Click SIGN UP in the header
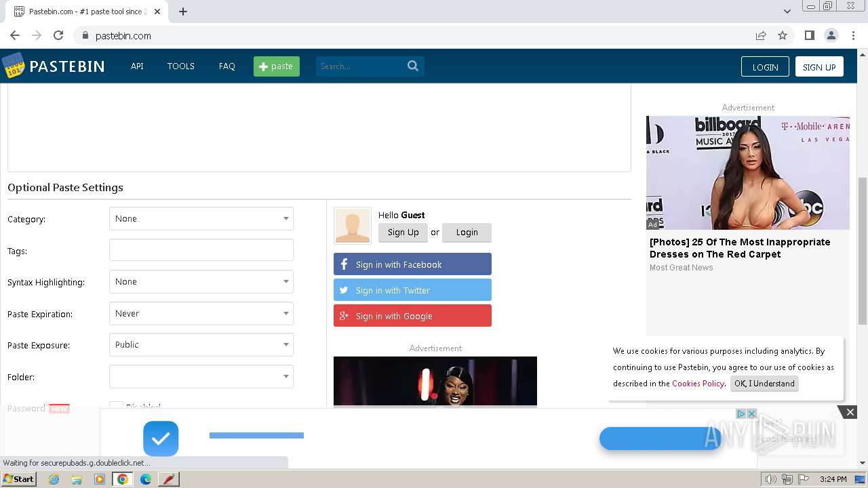The image size is (868, 488). (x=819, y=66)
